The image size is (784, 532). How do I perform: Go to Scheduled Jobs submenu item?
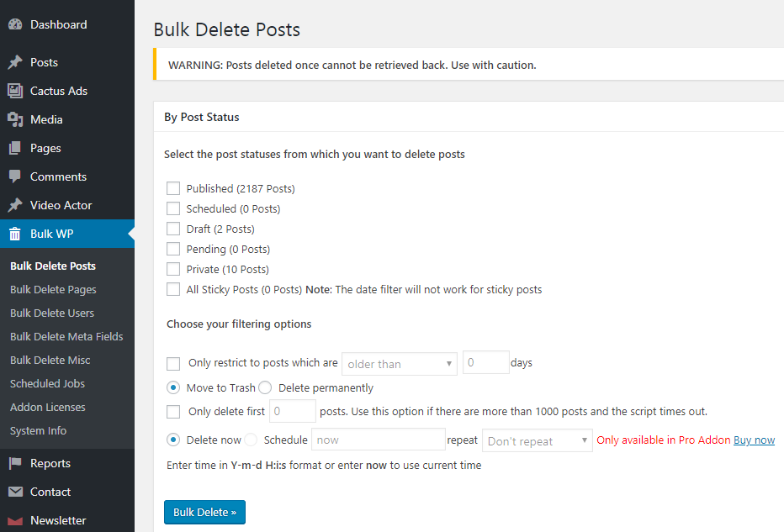tap(47, 383)
